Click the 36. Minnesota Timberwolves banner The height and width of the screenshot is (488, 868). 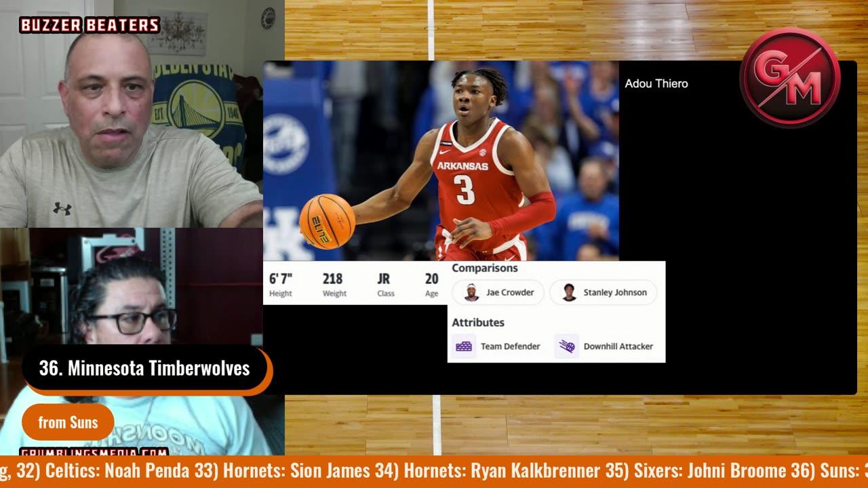[x=145, y=369]
